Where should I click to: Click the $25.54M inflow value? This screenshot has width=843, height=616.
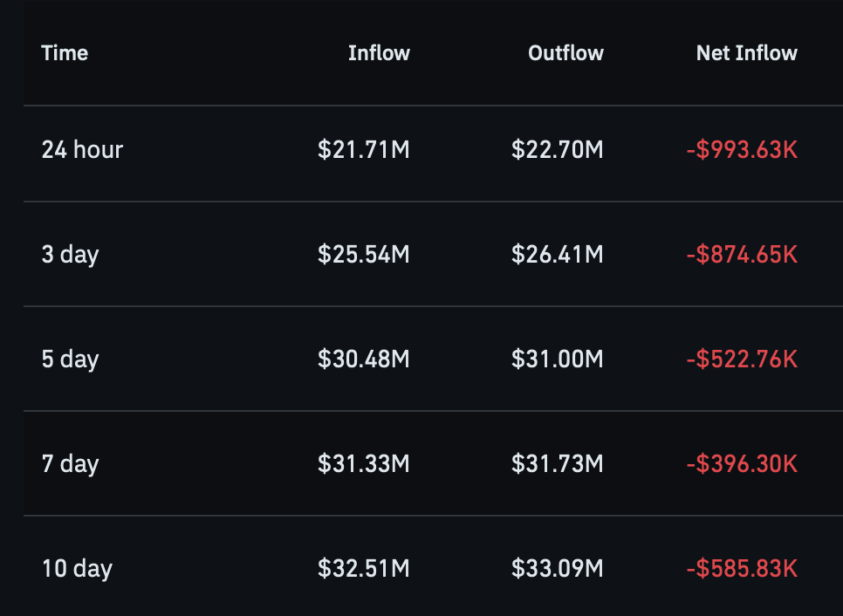(x=363, y=254)
